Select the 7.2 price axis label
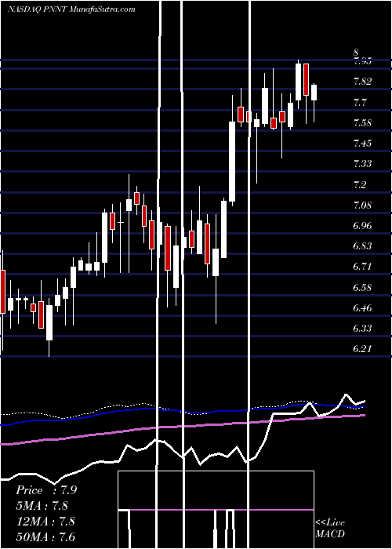 pyautogui.click(x=361, y=184)
